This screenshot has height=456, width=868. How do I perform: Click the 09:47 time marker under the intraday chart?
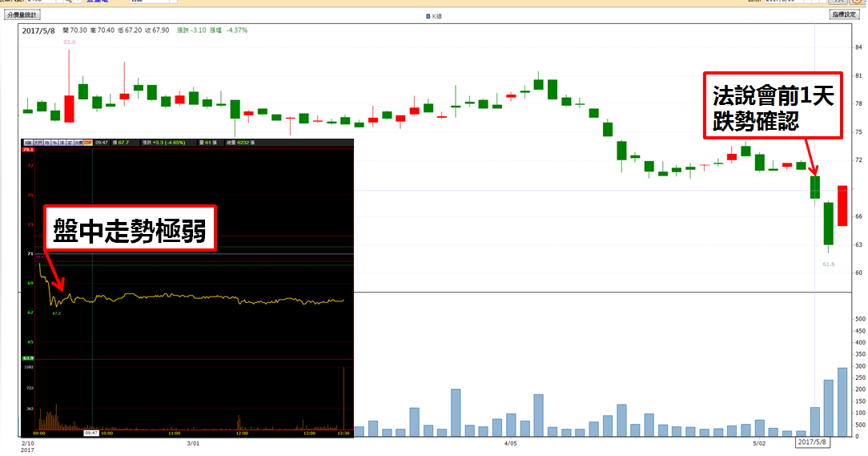click(x=91, y=434)
